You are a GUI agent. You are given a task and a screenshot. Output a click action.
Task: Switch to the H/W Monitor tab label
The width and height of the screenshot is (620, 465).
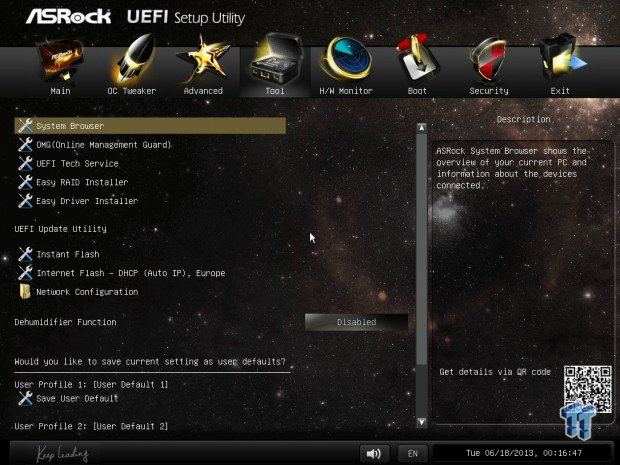346,91
